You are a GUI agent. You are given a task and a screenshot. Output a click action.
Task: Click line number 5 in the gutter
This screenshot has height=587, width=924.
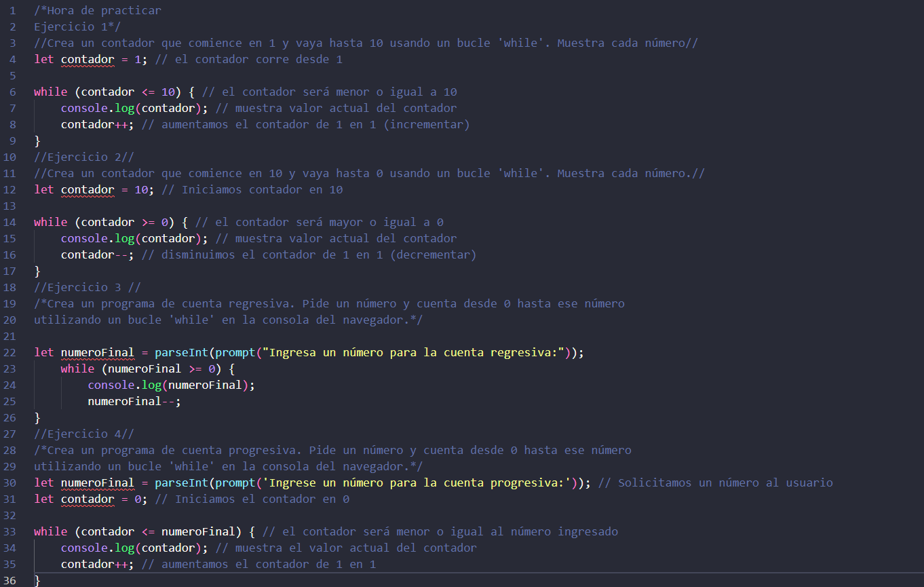pos(12,75)
